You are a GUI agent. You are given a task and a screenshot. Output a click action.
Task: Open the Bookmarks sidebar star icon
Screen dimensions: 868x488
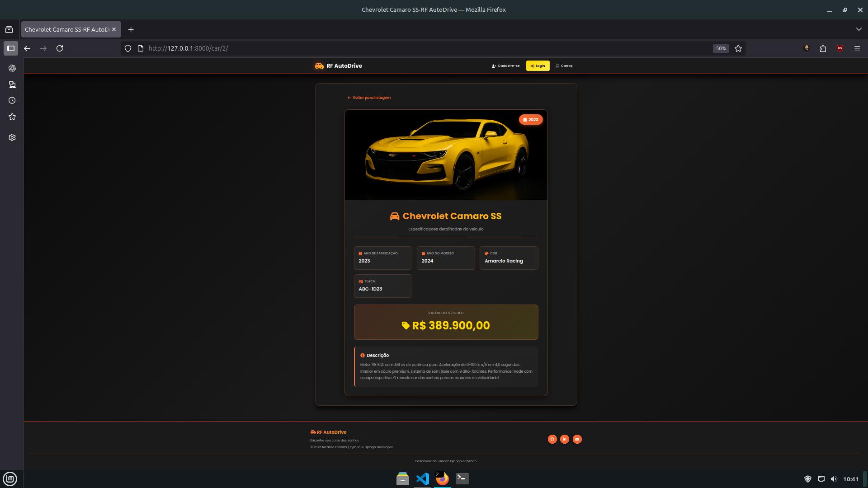tap(12, 117)
